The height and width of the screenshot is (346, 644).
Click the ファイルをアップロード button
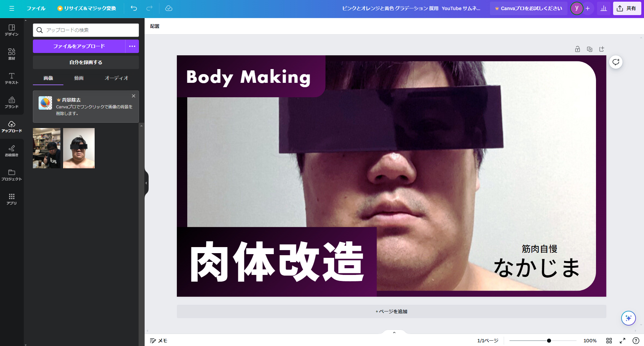(x=79, y=46)
